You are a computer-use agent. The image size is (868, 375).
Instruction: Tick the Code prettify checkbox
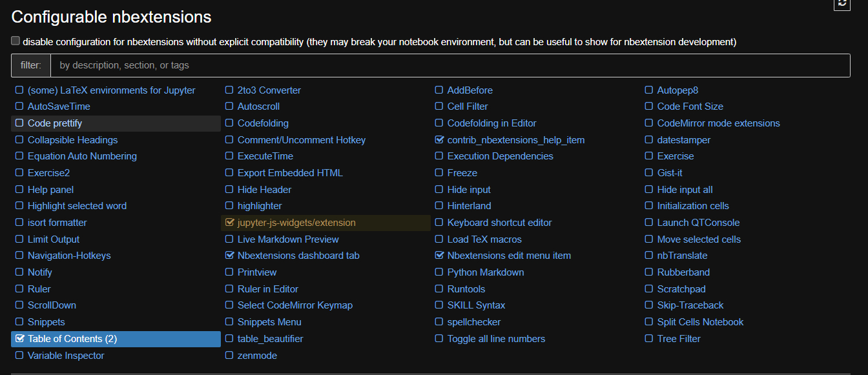click(x=19, y=123)
